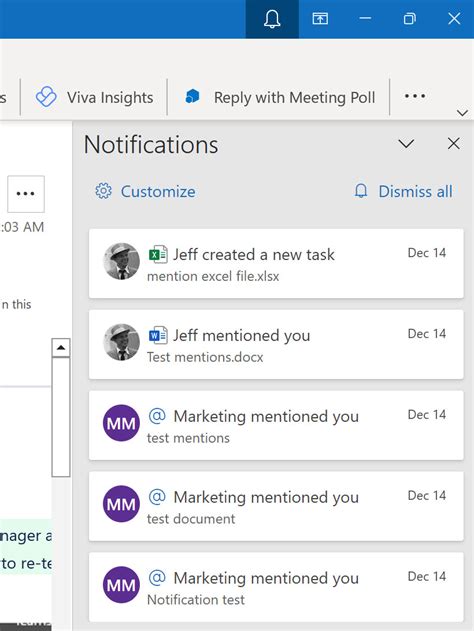This screenshot has width=474, height=631.
Task: Open message more actions ellipsis button
Action: (x=26, y=194)
